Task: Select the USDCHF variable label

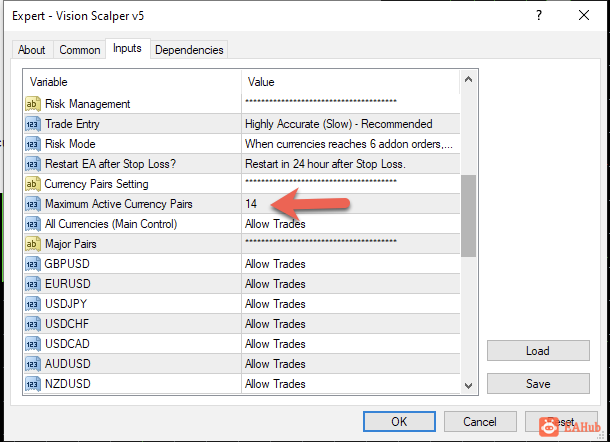Action: click(x=67, y=324)
